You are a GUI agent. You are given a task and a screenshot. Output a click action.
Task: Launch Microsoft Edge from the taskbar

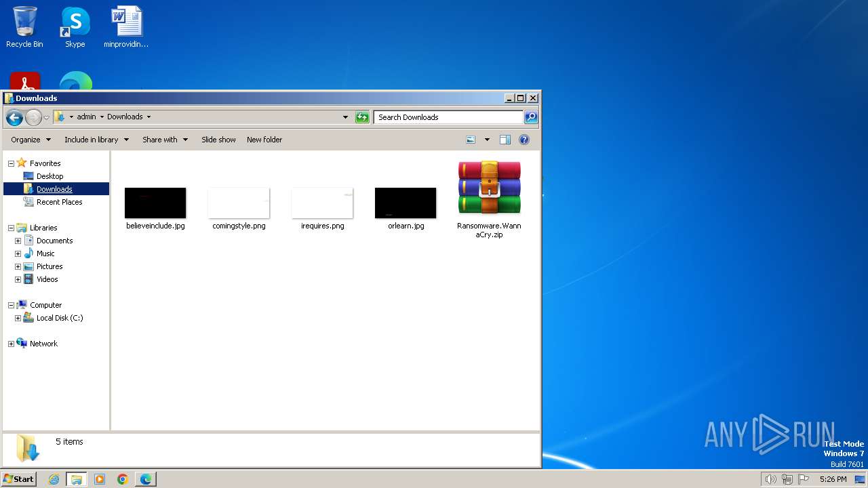pyautogui.click(x=146, y=479)
